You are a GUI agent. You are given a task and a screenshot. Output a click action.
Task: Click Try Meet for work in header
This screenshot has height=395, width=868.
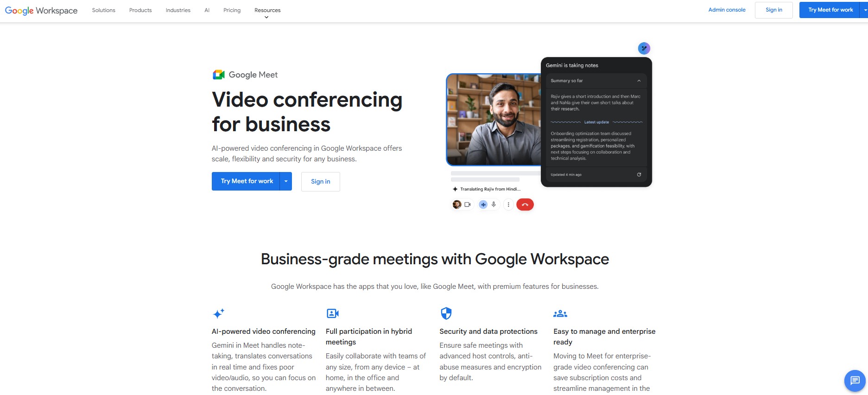[x=830, y=10]
